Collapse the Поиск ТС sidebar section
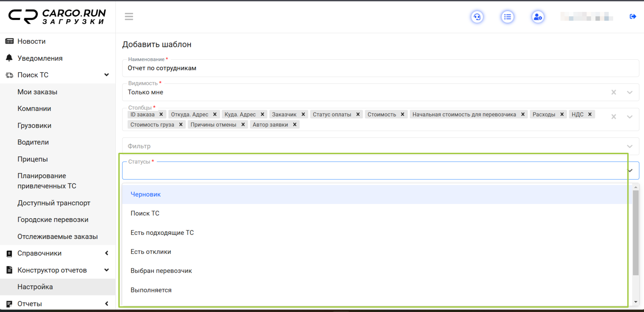Viewport: 644px width, 312px height. pos(106,75)
